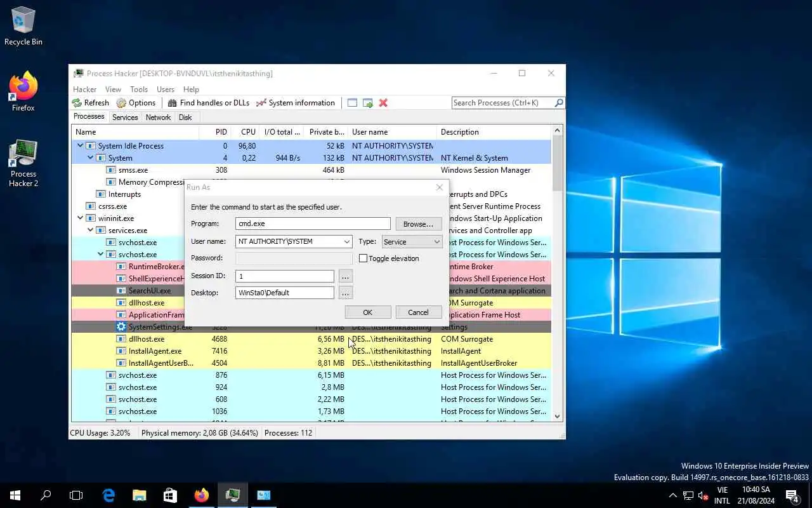This screenshot has width=812, height=508.
Task: Click the Browse... button
Action: [419, 224]
